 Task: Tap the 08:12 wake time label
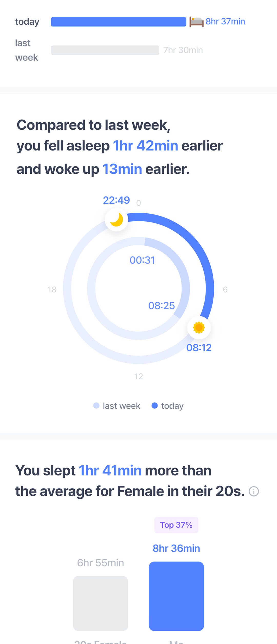coord(199,348)
